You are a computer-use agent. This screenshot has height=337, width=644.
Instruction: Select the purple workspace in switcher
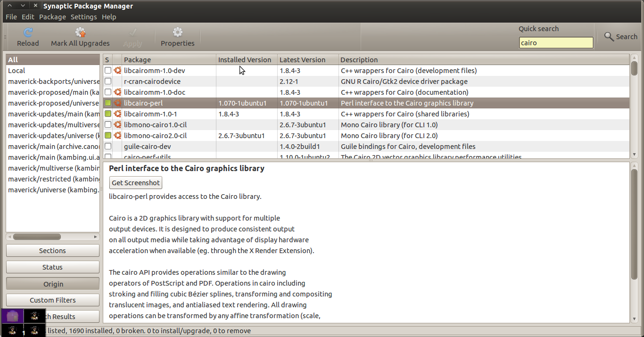point(12,316)
